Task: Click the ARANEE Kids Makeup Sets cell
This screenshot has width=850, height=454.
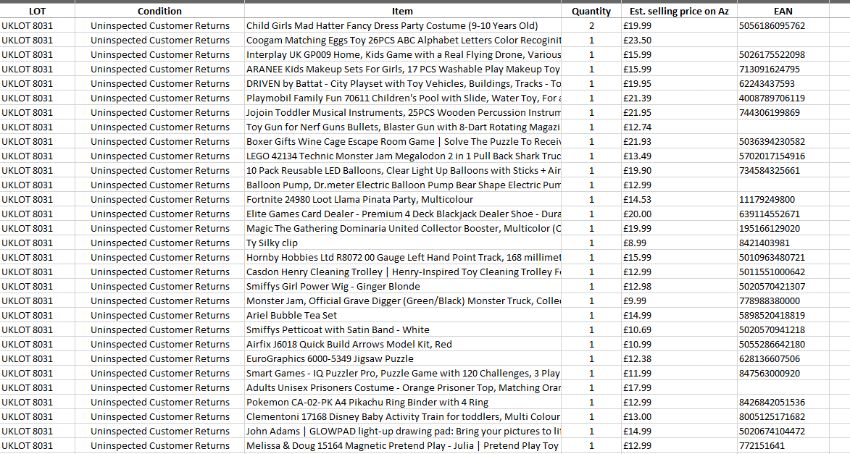Action: (x=403, y=69)
